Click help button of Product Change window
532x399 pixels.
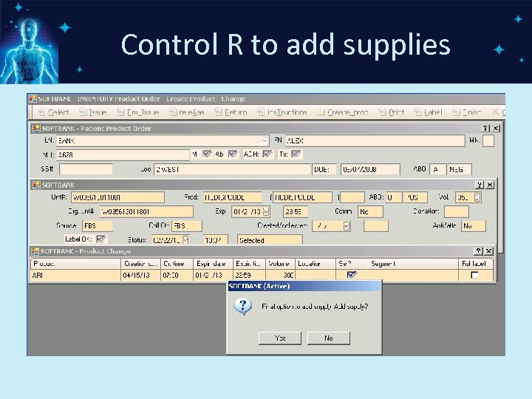pyautogui.click(x=478, y=251)
